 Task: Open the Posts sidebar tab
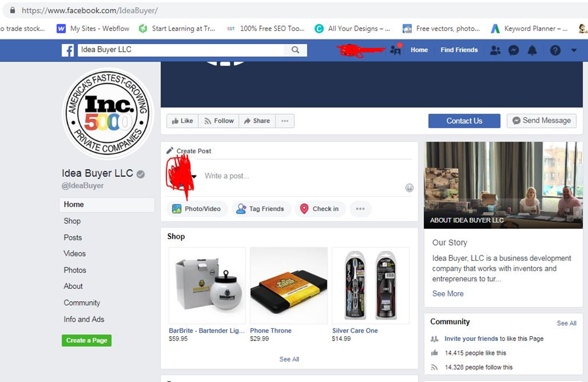click(73, 238)
